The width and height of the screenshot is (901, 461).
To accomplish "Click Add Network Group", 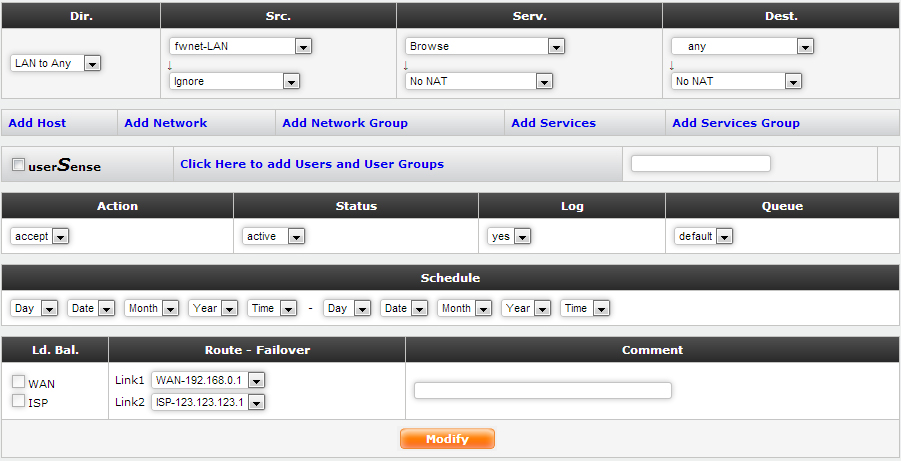I will pyautogui.click(x=345, y=123).
